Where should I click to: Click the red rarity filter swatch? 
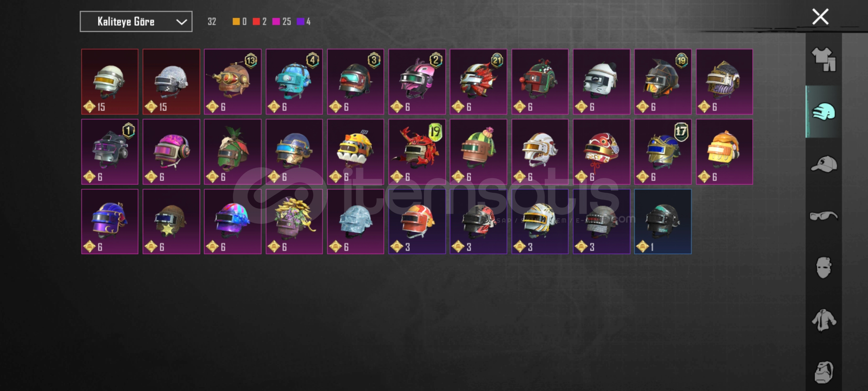point(256,22)
